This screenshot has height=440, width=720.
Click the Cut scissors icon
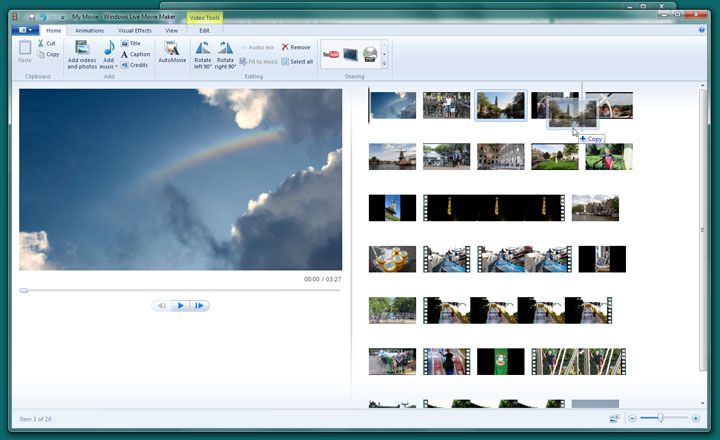(x=45, y=43)
